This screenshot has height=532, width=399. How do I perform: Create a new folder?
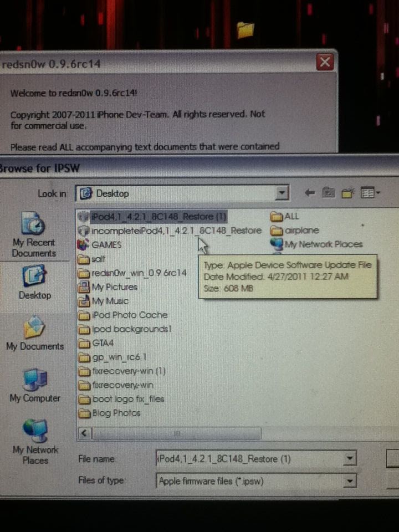click(348, 193)
